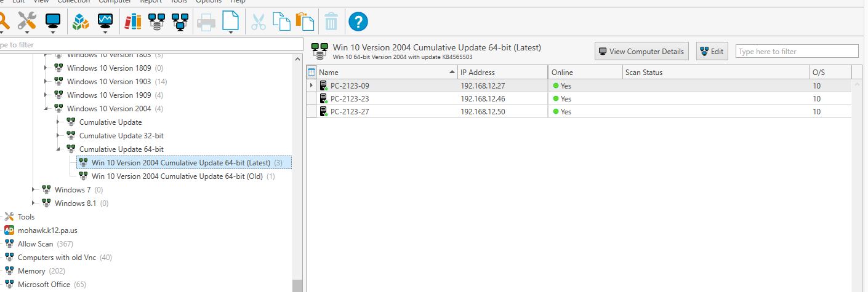Expand the Windows 7 tree node
868x292 pixels.
click(x=34, y=190)
